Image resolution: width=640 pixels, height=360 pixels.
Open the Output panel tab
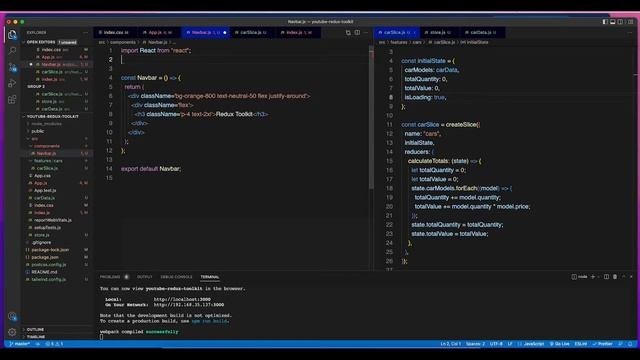tap(144, 277)
